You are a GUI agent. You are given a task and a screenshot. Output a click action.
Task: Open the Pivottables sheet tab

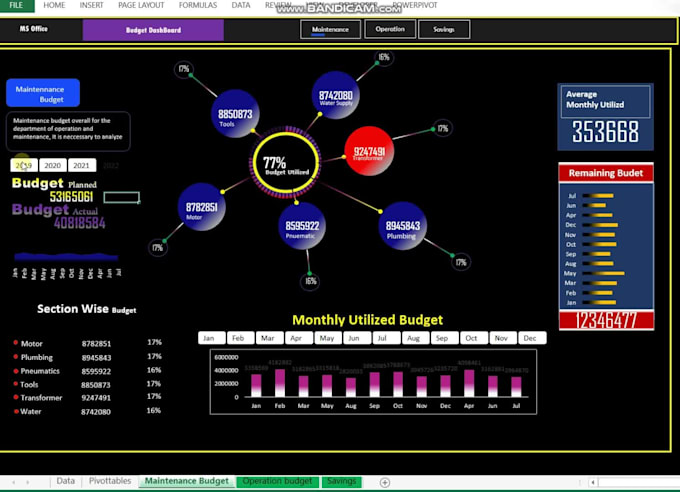(110, 481)
